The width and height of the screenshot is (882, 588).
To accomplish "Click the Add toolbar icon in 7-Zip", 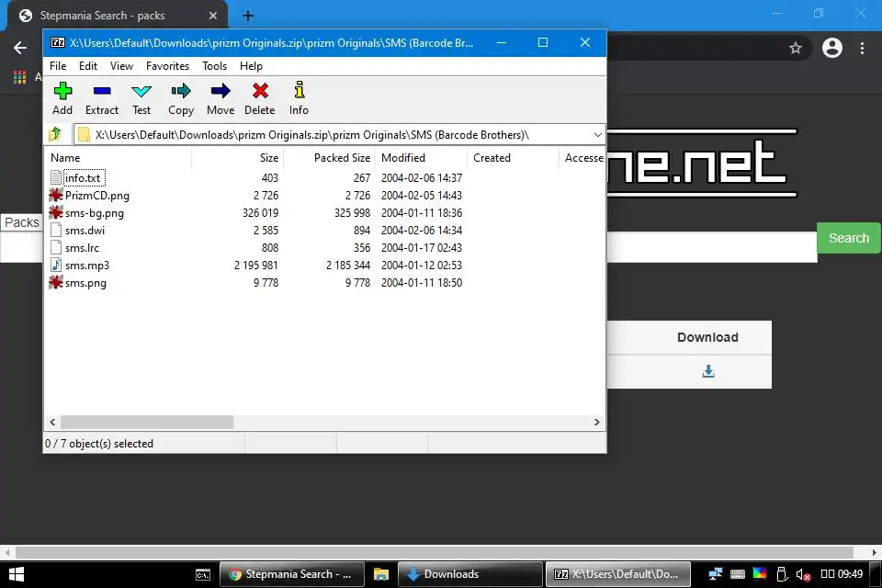I will [x=62, y=91].
